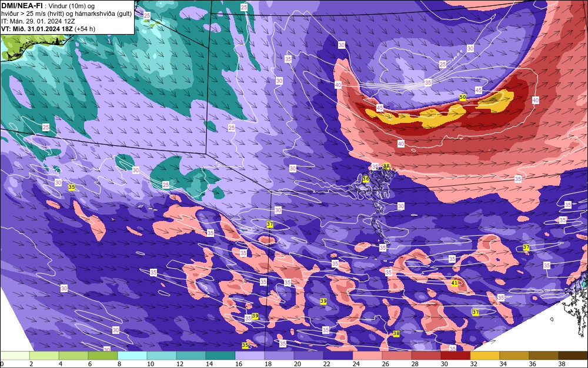The width and height of the screenshot is (588, 368).
Task: Select the 24–26 m/s pink legend swatch
Action: (x=367, y=356)
